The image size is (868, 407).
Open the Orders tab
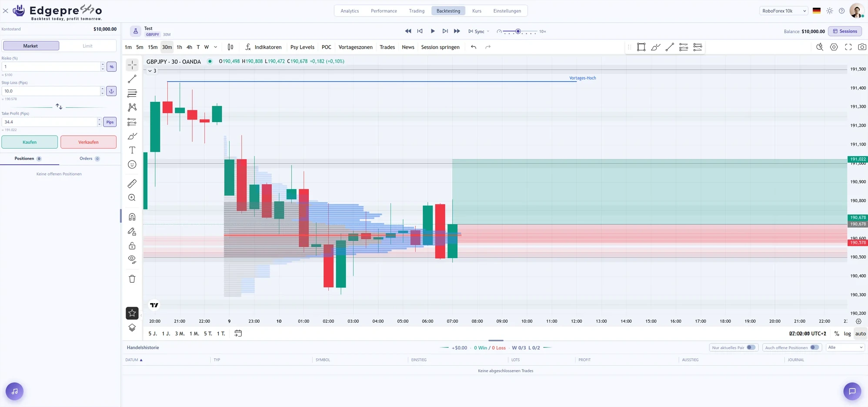click(x=89, y=159)
